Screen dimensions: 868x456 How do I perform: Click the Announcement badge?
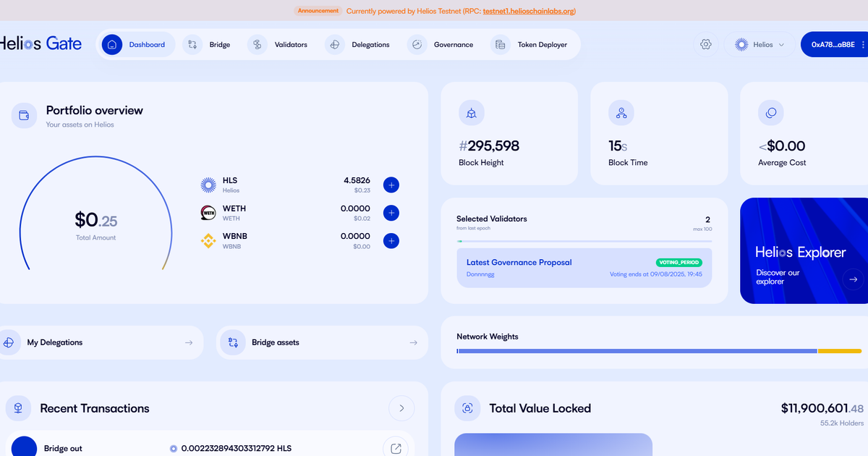click(318, 11)
